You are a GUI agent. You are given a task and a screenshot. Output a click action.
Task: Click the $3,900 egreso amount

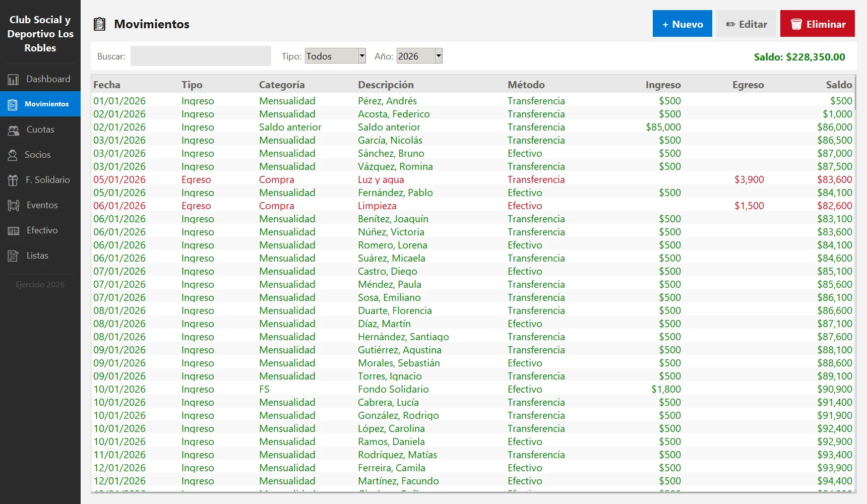[749, 179]
